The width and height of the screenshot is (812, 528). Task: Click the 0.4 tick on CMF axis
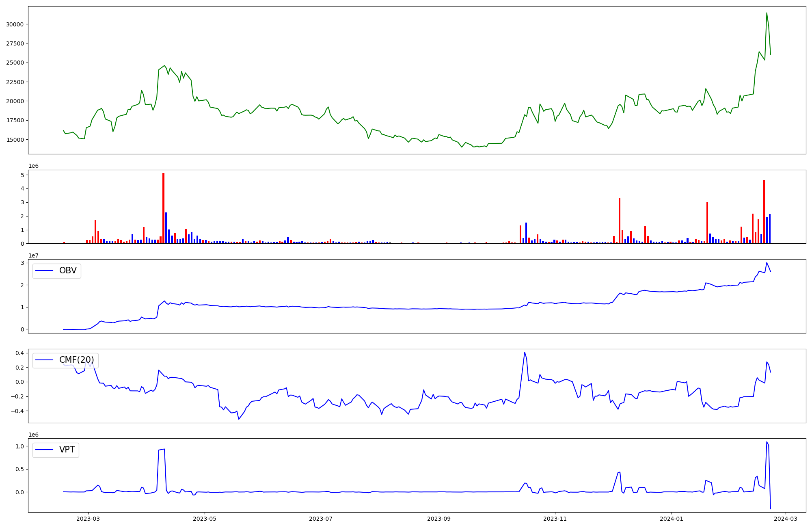click(19, 353)
